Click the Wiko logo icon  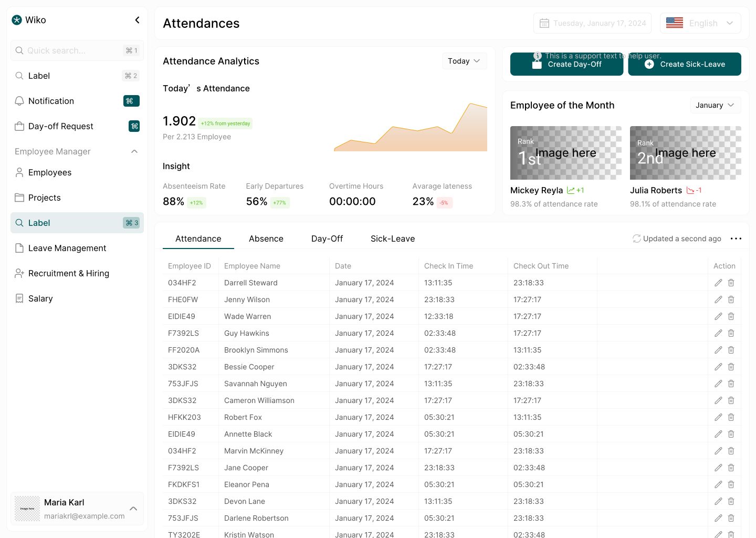[x=17, y=20]
